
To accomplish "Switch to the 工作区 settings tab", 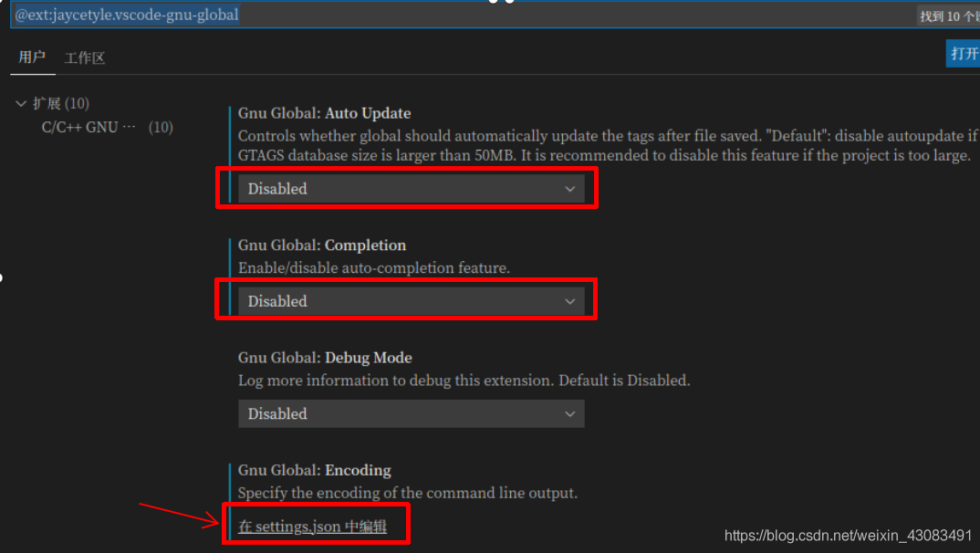I will pyautogui.click(x=84, y=58).
